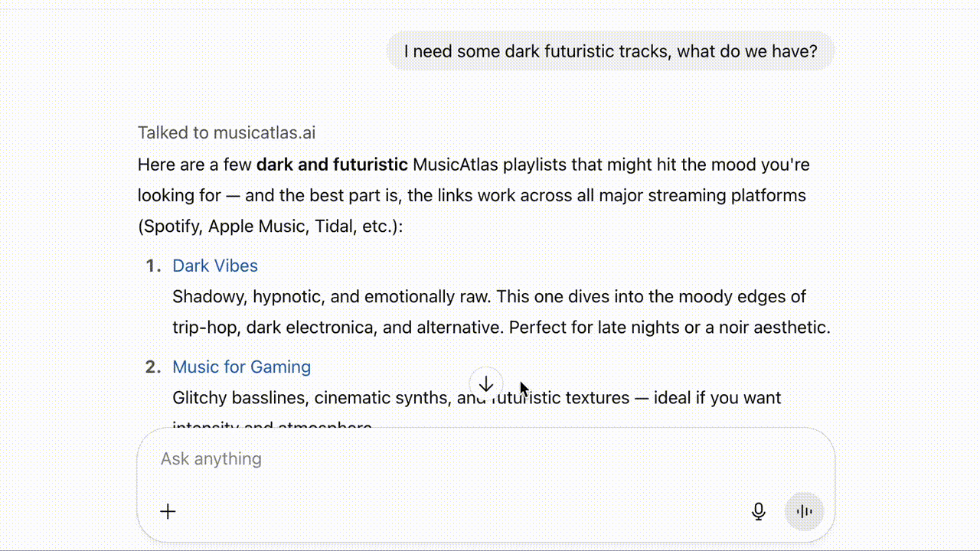The height and width of the screenshot is (551, 980).
Task: Click the plus attach icon in composer
Action: pos(168,512)
